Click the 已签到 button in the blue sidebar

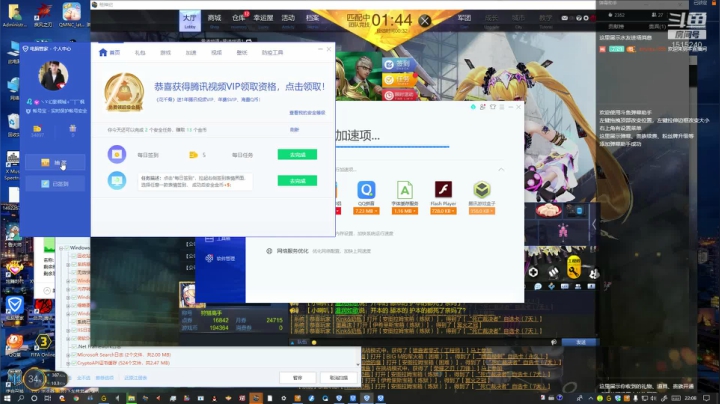coord(55,184)
